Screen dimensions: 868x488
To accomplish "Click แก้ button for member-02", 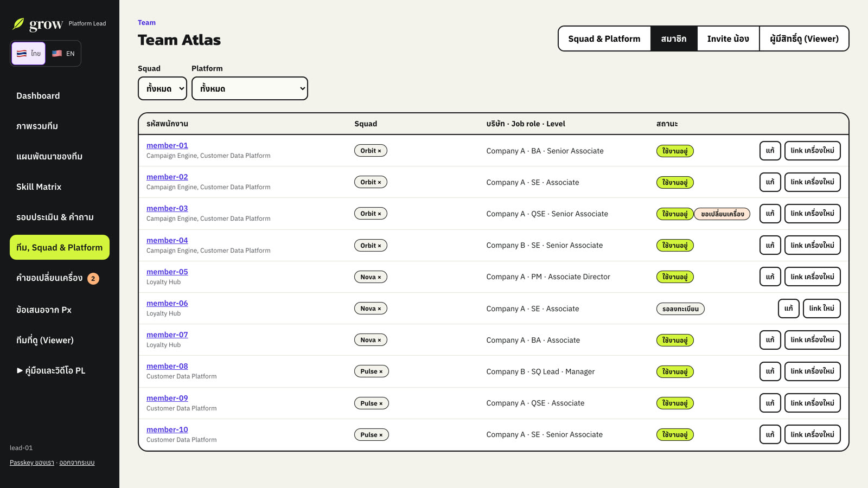I will click(x=770, y=182).
